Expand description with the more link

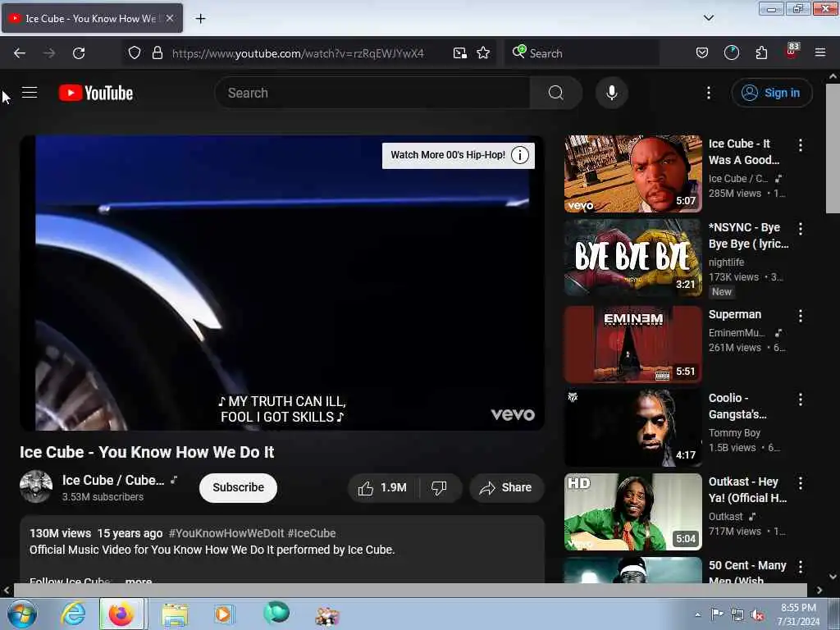(138, 582)
